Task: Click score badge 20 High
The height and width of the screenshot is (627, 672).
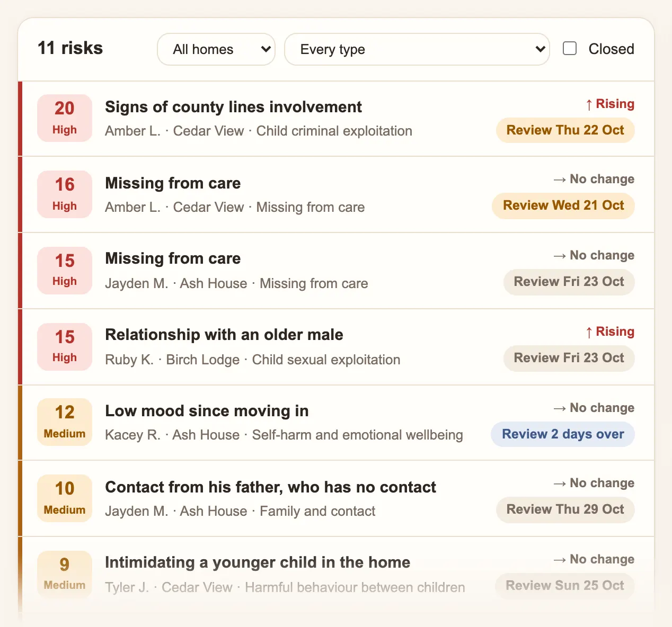Action: pos(65,118)
